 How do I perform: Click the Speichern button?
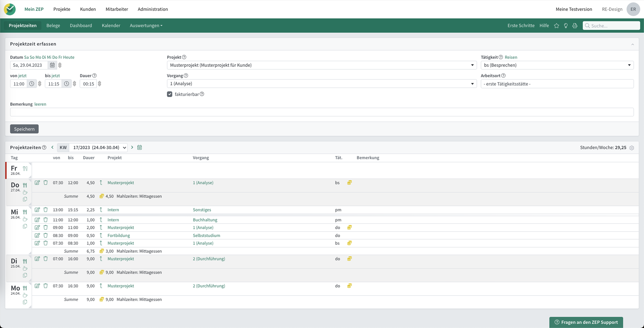pyautogui.click(x=24, y=129)
